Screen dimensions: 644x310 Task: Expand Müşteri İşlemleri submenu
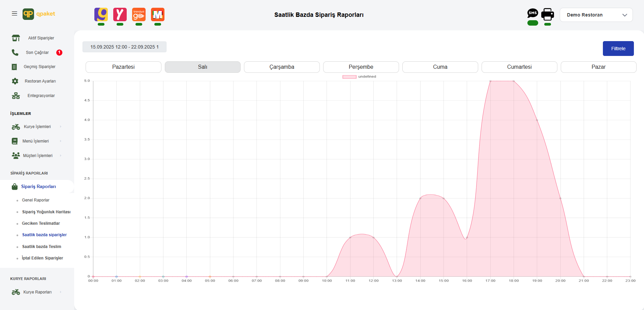[37, 156]
